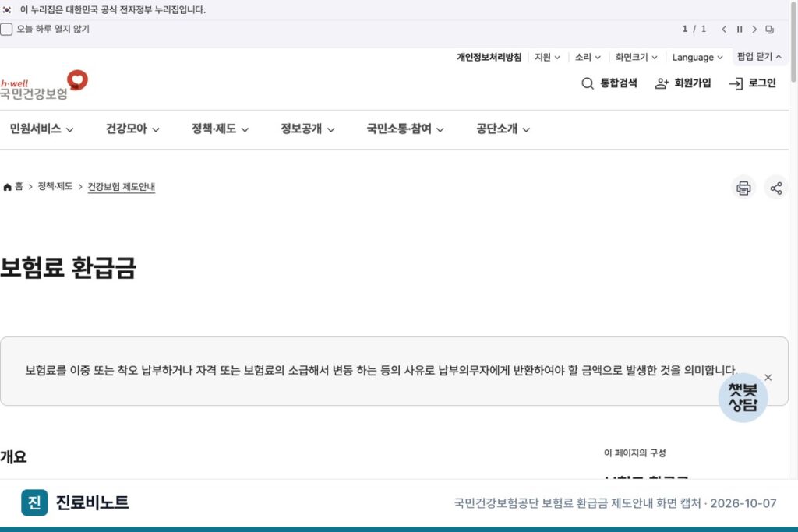Pause the popup banner slideshow
This screenshot has width=798, height=532.
coord(740,30)
